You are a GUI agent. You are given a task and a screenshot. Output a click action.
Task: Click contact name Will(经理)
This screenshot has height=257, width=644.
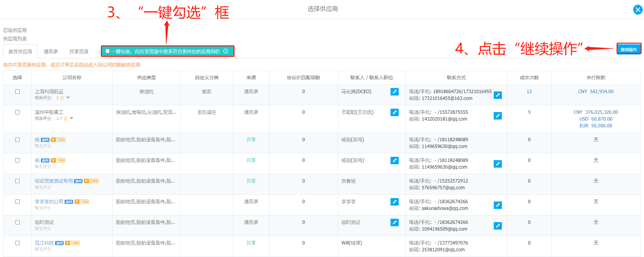pos(352,243)
